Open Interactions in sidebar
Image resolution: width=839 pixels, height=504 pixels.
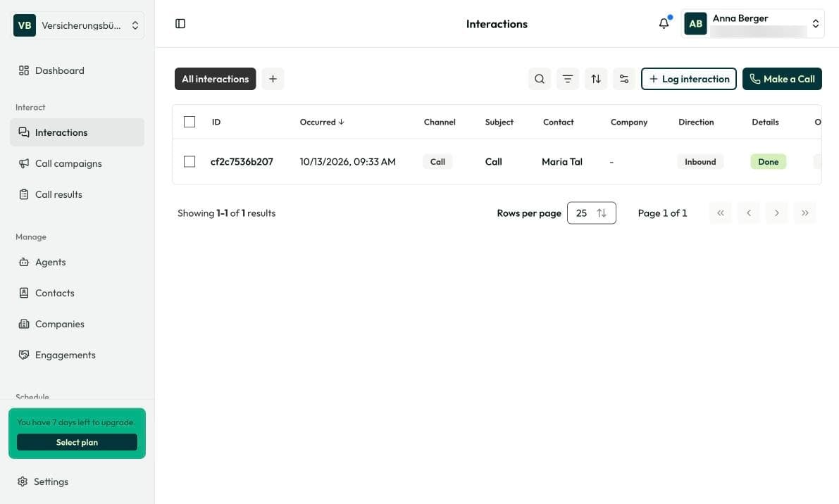pos(77,132)
